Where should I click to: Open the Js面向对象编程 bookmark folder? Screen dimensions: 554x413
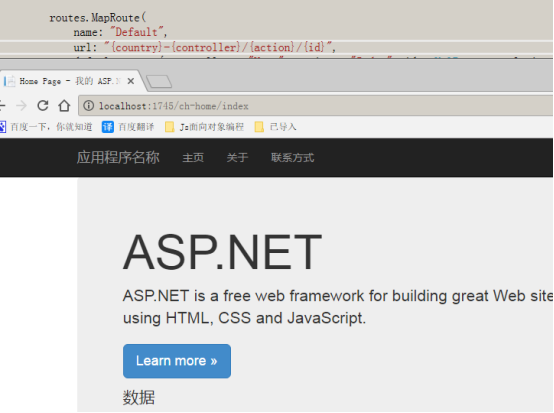pyautogui.click(x=205, y=127)
